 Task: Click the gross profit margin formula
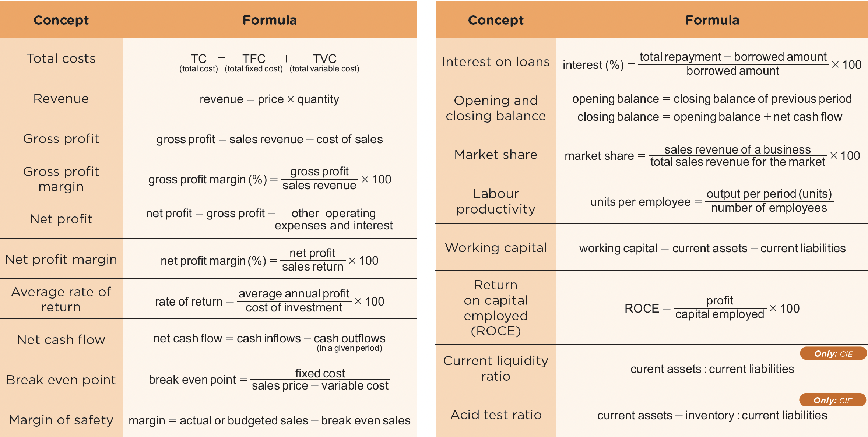[x=270, y=179]
